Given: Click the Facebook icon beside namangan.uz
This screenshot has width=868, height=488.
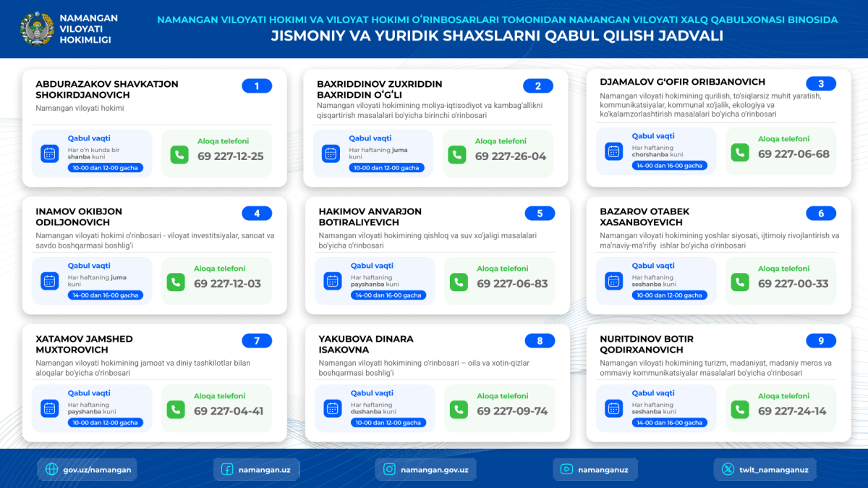Looking at the screenshot, I should point(227,469).
